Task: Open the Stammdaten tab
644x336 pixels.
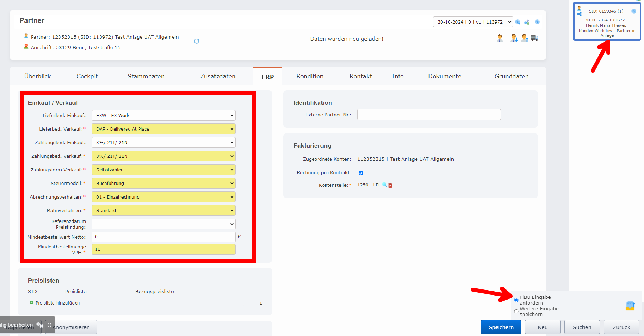Action: (146, 76)
